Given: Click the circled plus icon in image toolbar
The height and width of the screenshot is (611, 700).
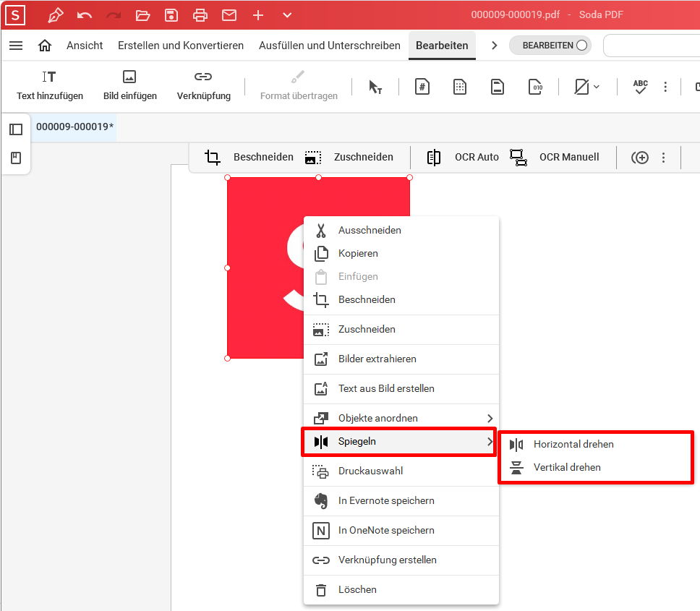Looking at the screenshot, I should (x=639, y=157).
